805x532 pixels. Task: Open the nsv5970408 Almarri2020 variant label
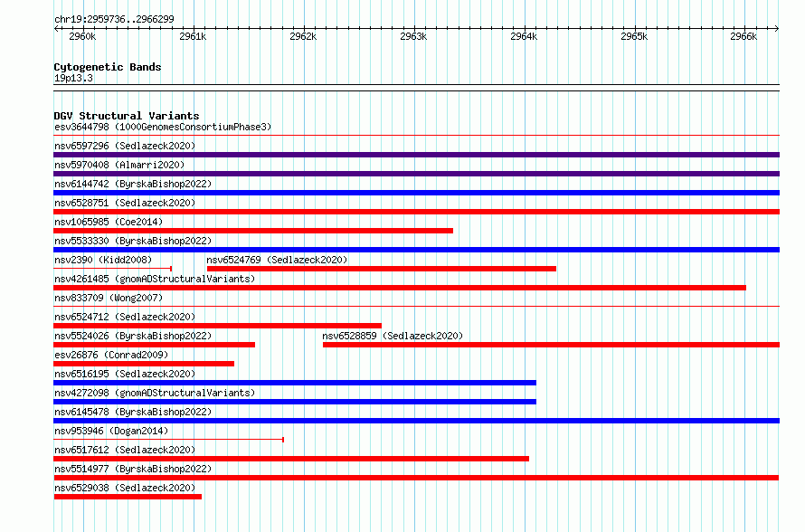[119, 165]
